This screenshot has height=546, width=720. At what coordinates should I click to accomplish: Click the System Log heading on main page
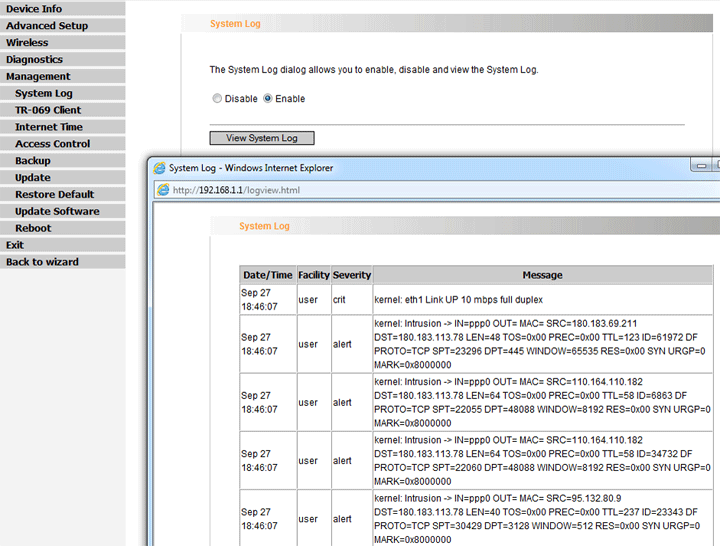click(235, 23)
